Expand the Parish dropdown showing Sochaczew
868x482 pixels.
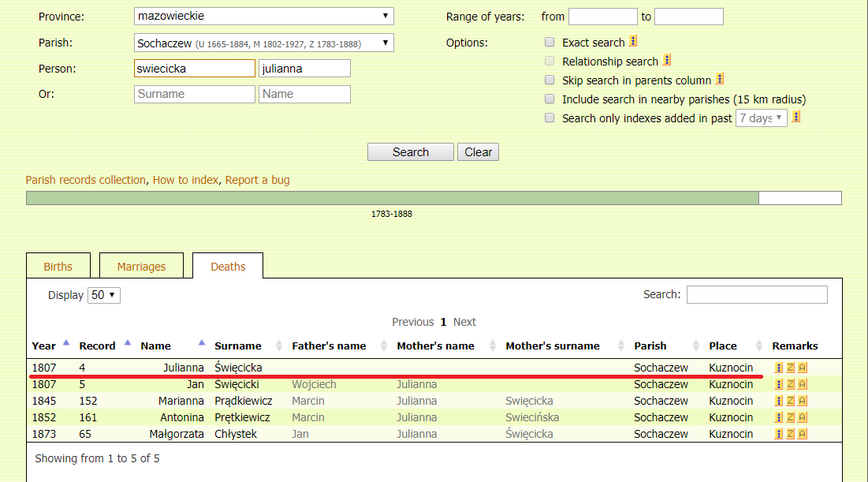pos(263,43)
